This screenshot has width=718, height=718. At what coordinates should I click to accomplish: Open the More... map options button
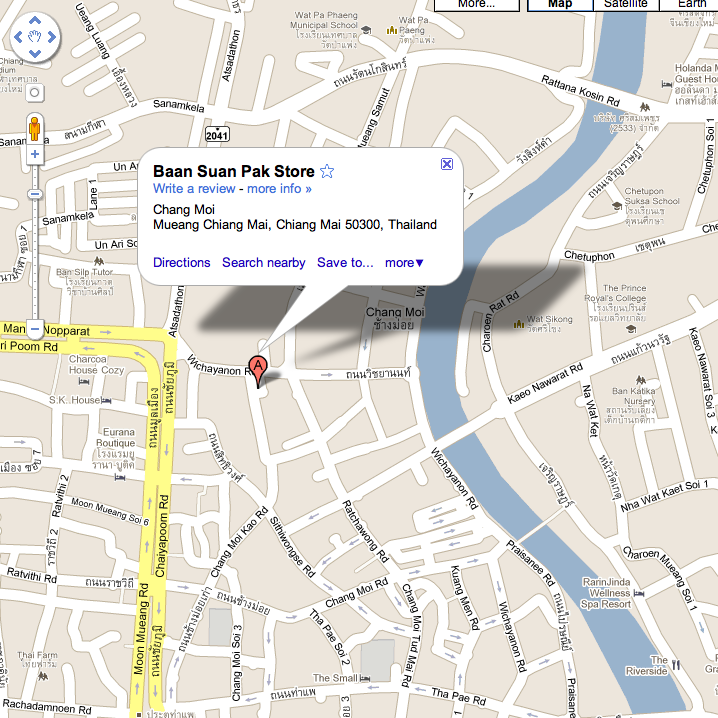[476, 5]
